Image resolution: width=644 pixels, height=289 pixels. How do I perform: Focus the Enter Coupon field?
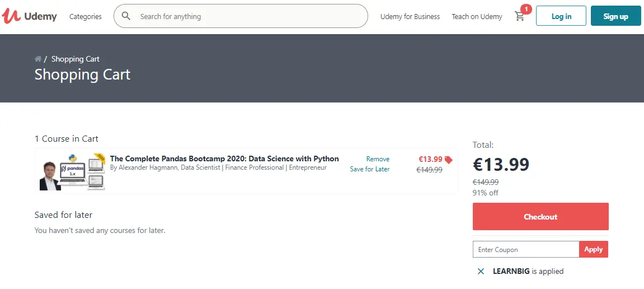[525, 249]
